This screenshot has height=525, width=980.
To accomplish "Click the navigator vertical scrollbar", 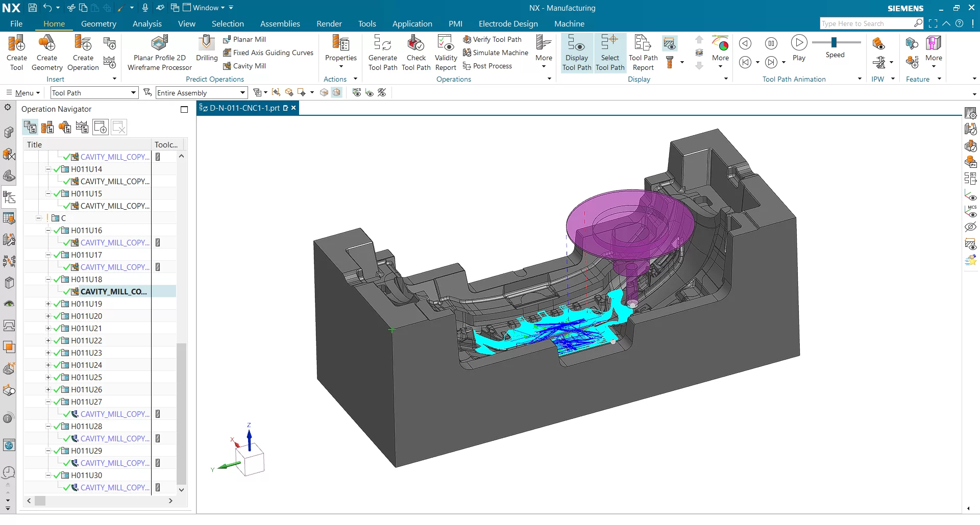I will 181,413.
